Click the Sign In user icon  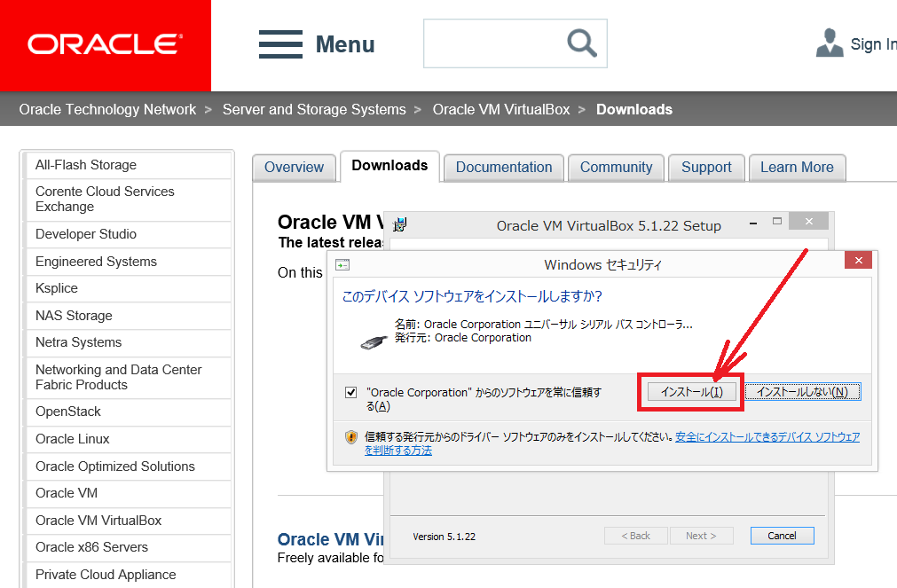pos(830,43)
